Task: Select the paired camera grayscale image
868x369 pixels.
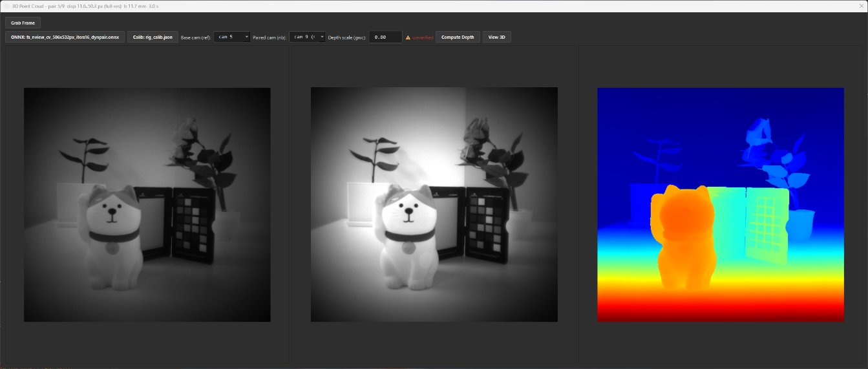Action: coord(434,205)
